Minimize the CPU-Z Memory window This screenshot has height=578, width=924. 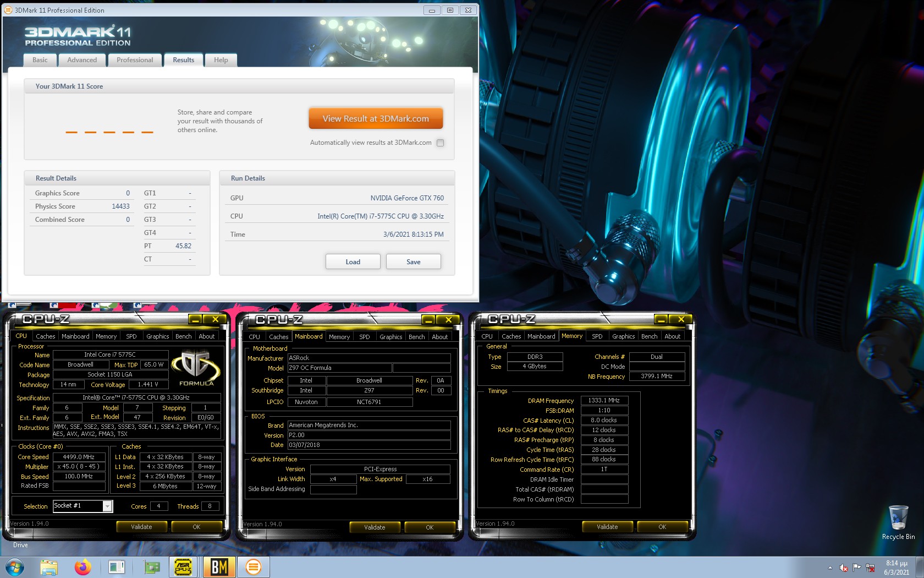[x=661, y=319]
